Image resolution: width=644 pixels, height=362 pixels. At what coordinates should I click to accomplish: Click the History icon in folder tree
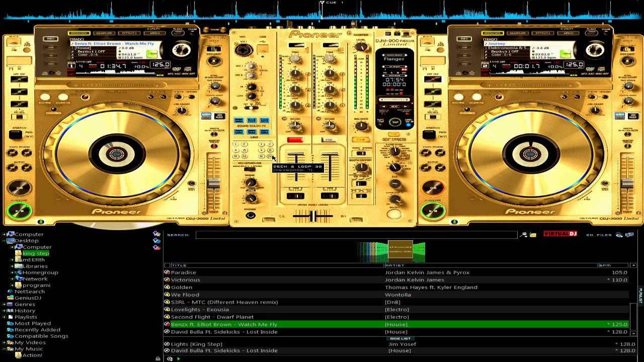coord(11,311)
